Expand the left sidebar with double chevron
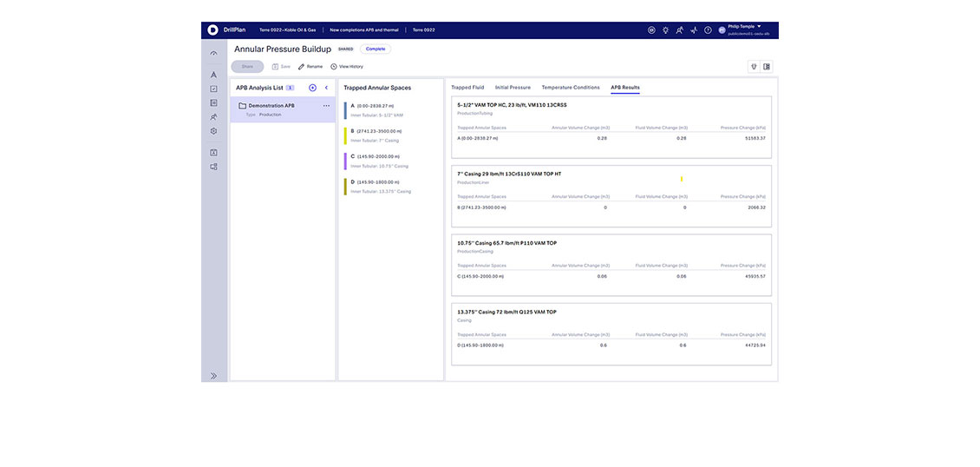This screenshot has width=980, height=467. pos(213,376)
